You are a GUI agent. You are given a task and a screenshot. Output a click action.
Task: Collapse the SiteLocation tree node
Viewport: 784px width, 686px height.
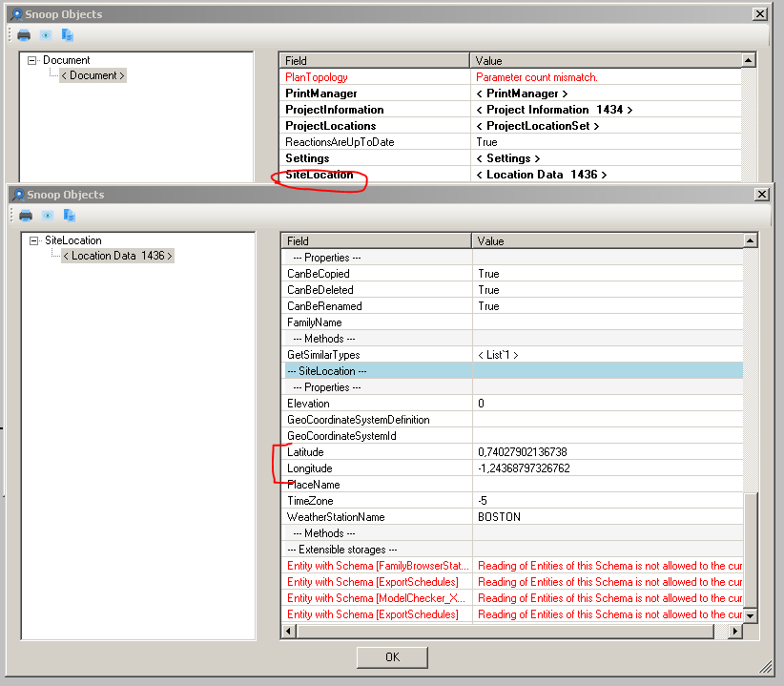[34, 241]
